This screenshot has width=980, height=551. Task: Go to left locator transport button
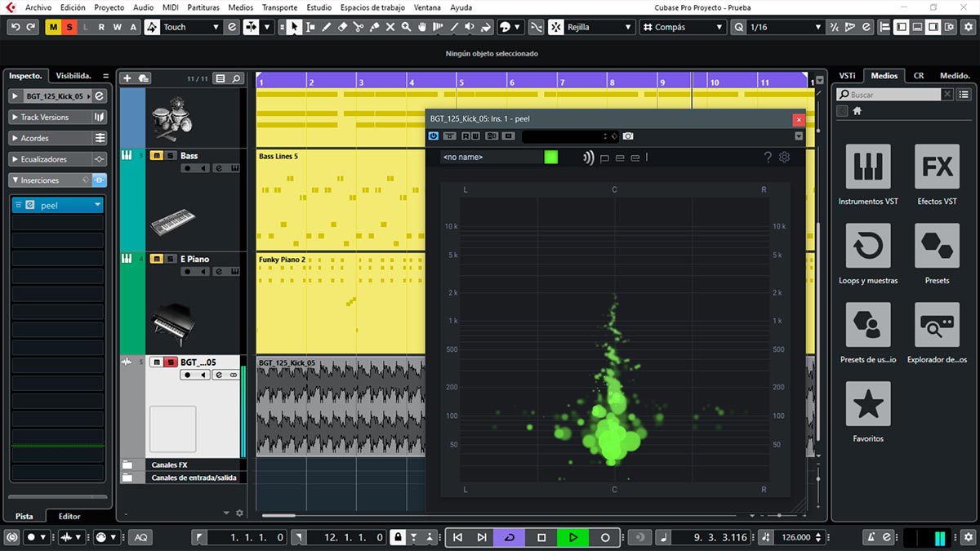click(x=457, y=537)
